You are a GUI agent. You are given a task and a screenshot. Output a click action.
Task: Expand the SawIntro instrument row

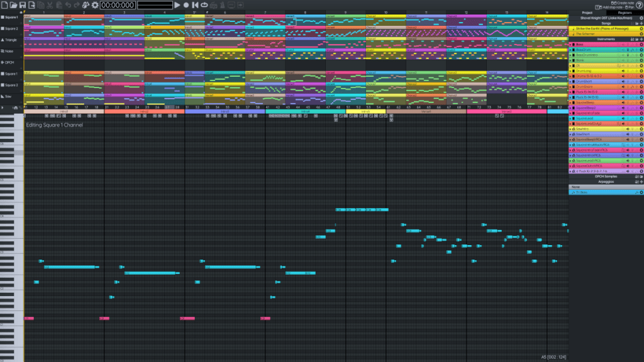[570, 129]
